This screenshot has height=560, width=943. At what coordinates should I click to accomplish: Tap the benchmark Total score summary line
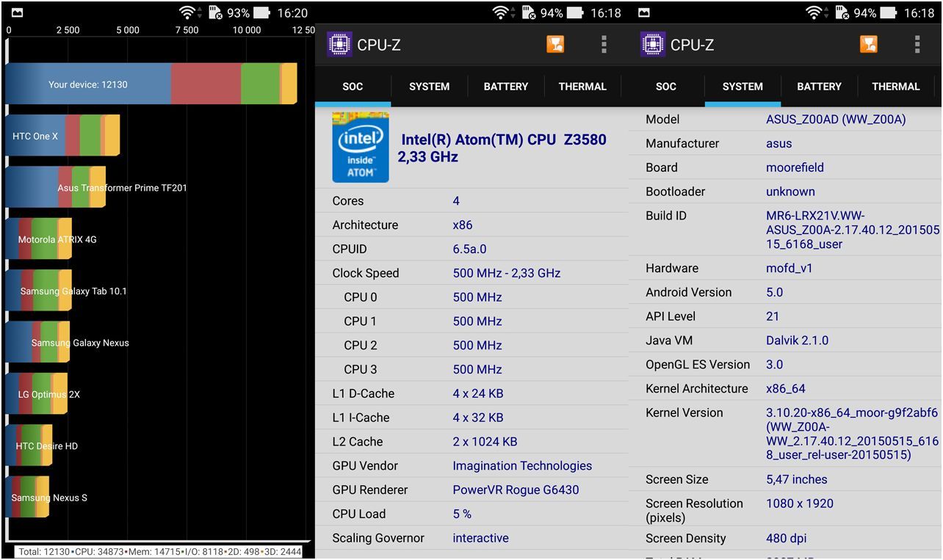pyautogui.click(x=160, y=551)
